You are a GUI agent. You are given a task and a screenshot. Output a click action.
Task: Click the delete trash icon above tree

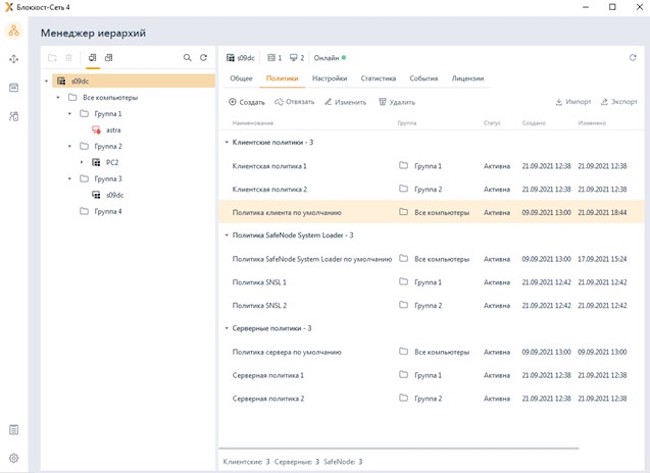click(x=68, y=58)
